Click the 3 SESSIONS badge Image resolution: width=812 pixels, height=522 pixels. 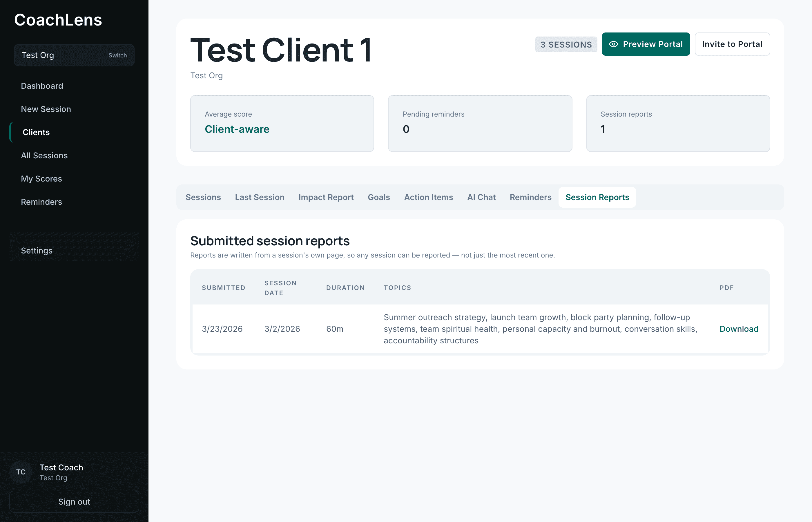tap(566, 44)
